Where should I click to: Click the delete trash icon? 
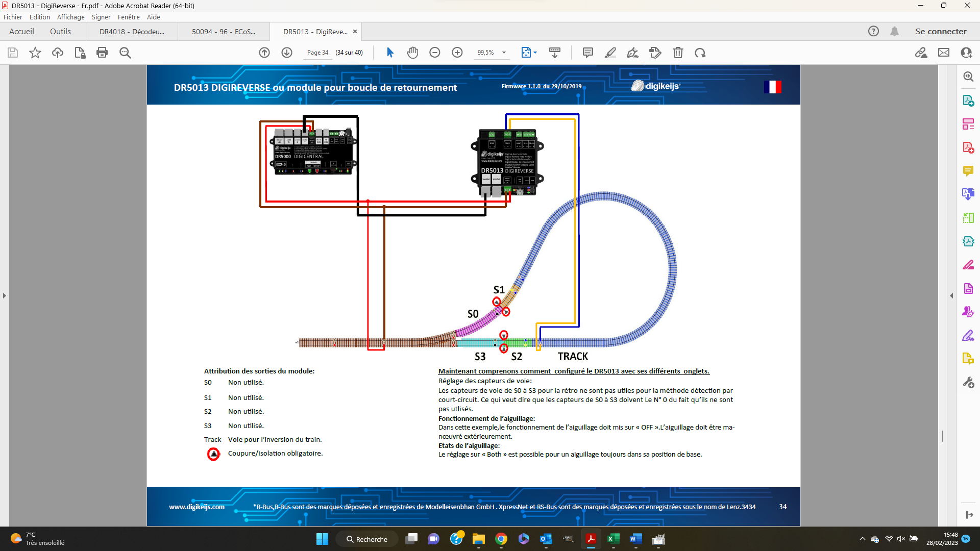678,53
